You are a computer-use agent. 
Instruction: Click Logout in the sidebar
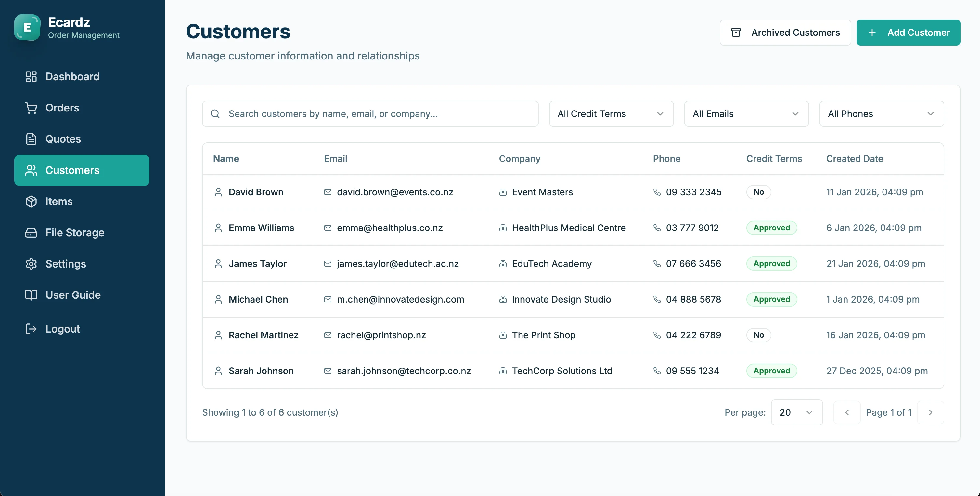(82, 329)
